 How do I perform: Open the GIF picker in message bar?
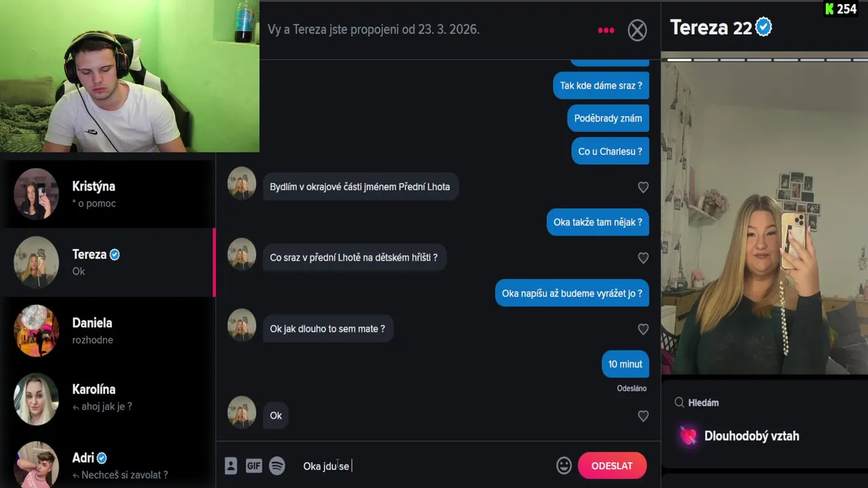point(254,466)
